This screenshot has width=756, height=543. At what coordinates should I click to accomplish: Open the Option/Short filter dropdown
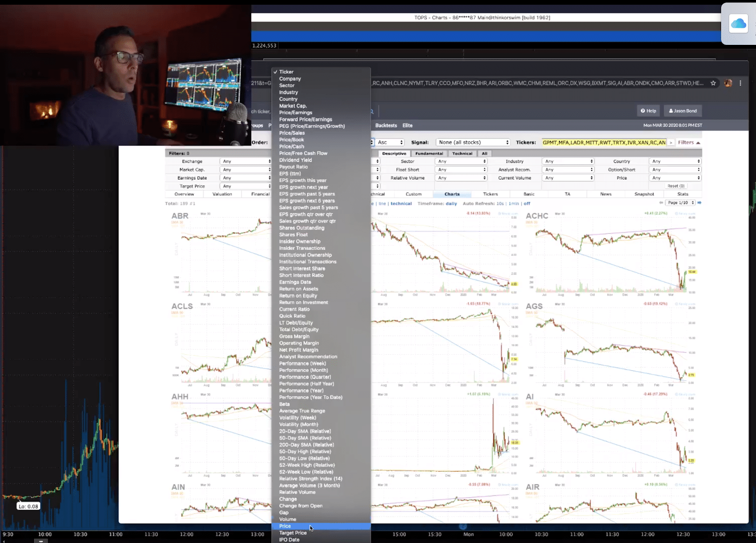point(675,170)
